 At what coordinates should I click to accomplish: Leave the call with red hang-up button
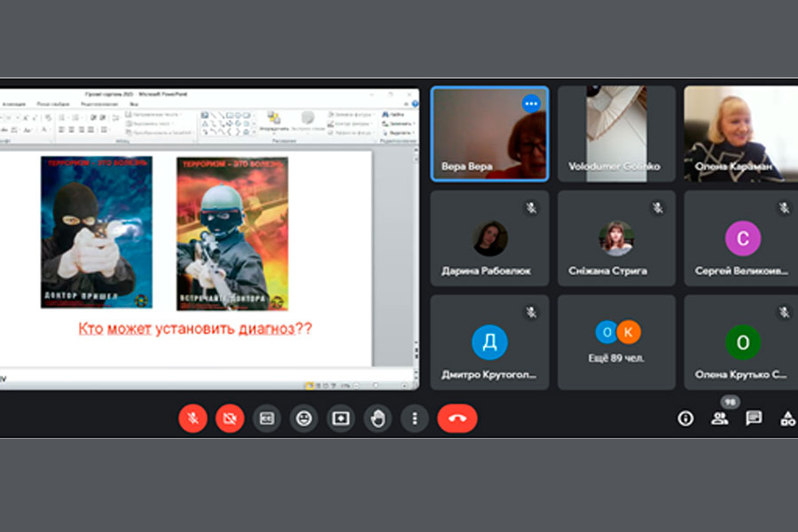point(457,419)
